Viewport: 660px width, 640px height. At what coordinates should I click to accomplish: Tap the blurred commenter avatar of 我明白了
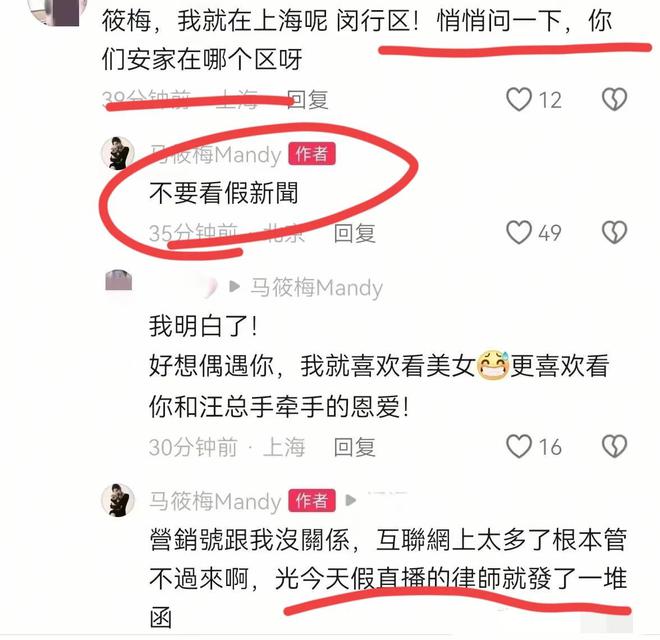point(118,280)
